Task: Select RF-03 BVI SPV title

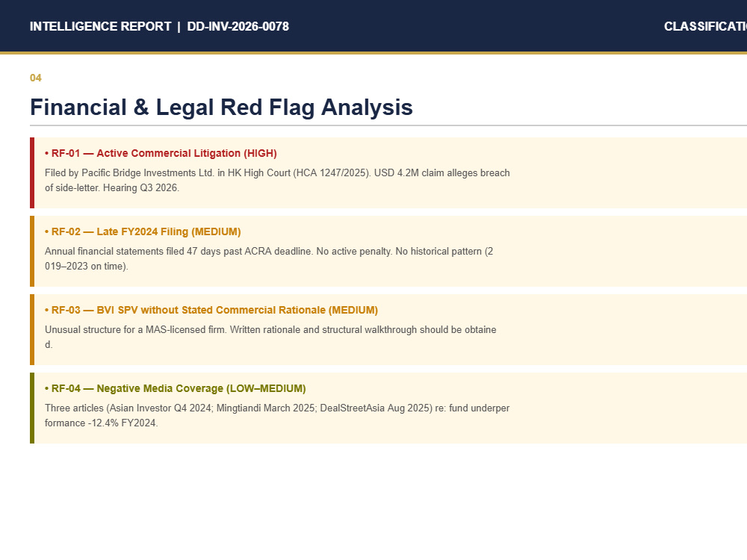Action: (211, 310)
